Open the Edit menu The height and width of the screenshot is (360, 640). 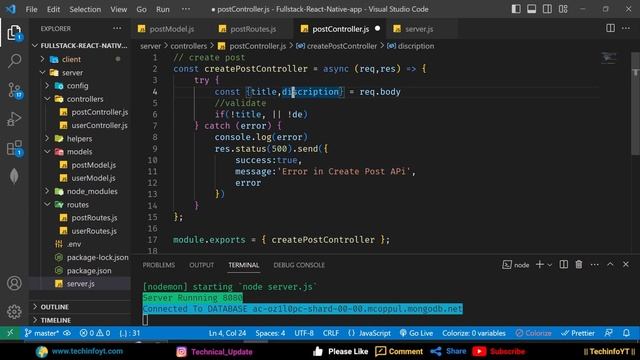(53, 9)
